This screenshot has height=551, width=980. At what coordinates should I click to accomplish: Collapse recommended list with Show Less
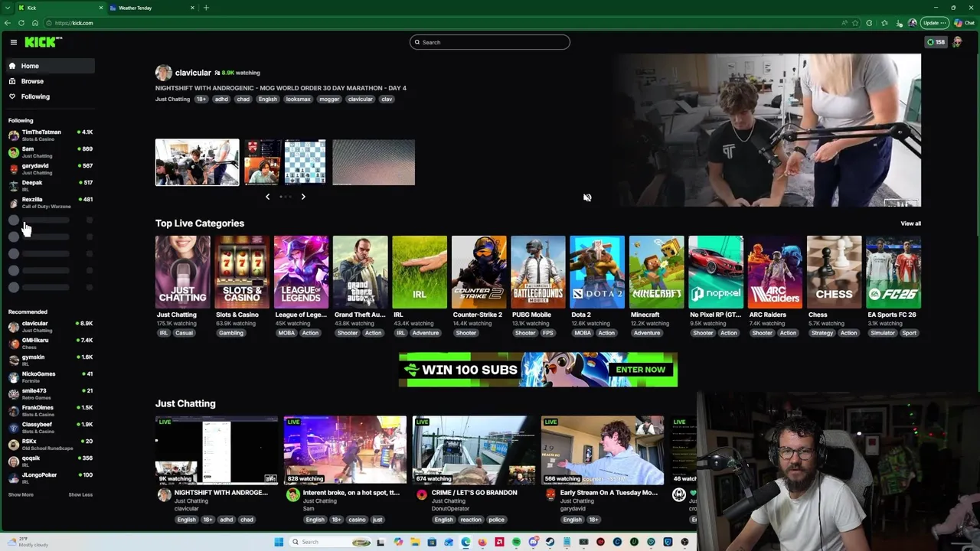[80, 494]
